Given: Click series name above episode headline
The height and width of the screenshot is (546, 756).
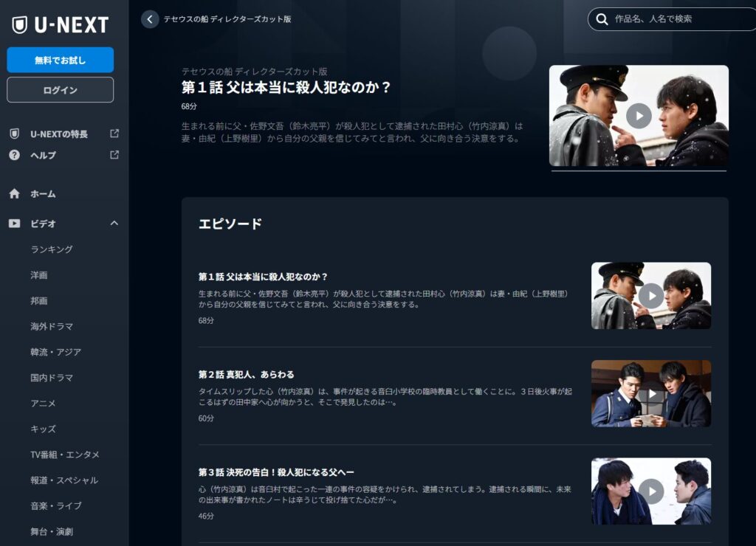Looking at the screenshot, I should [x=254, y=72].
